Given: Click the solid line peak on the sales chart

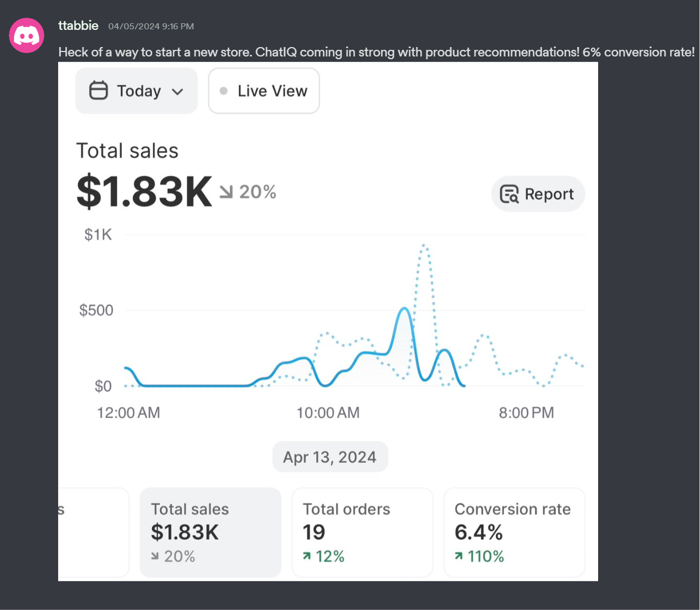Looking at the screenshot, I should (405, 308).
